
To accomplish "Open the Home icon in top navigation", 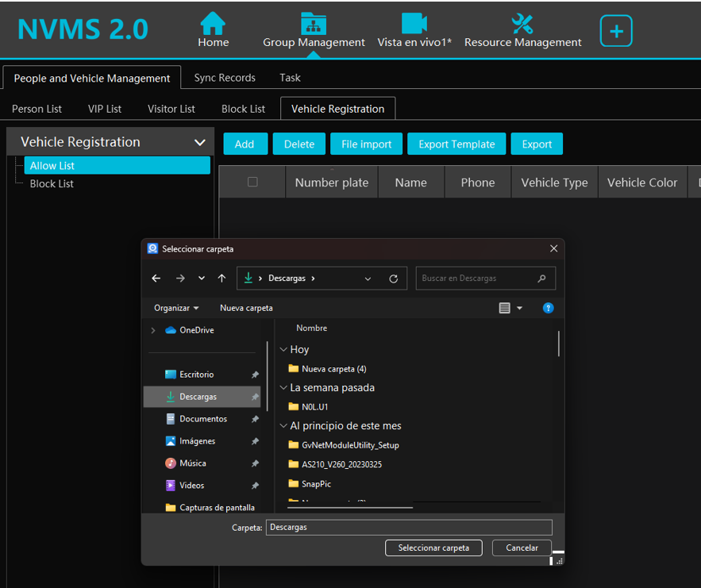I will (213, 24).
